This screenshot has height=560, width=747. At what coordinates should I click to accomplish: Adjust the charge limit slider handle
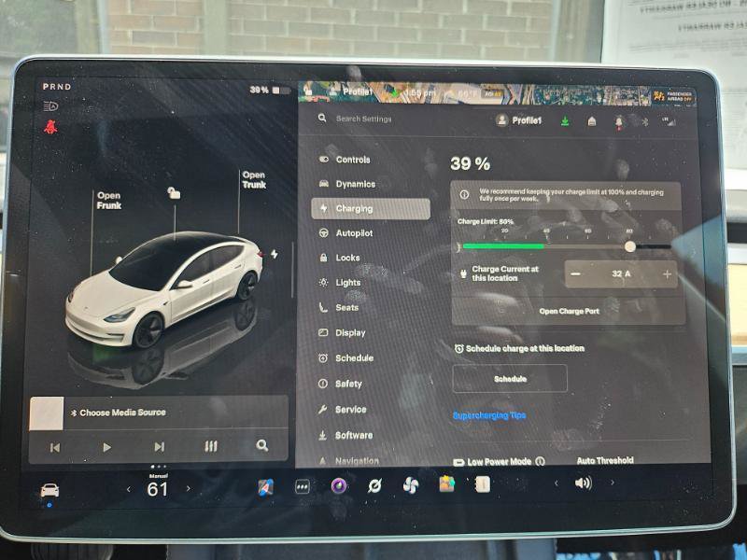(629, 246)
